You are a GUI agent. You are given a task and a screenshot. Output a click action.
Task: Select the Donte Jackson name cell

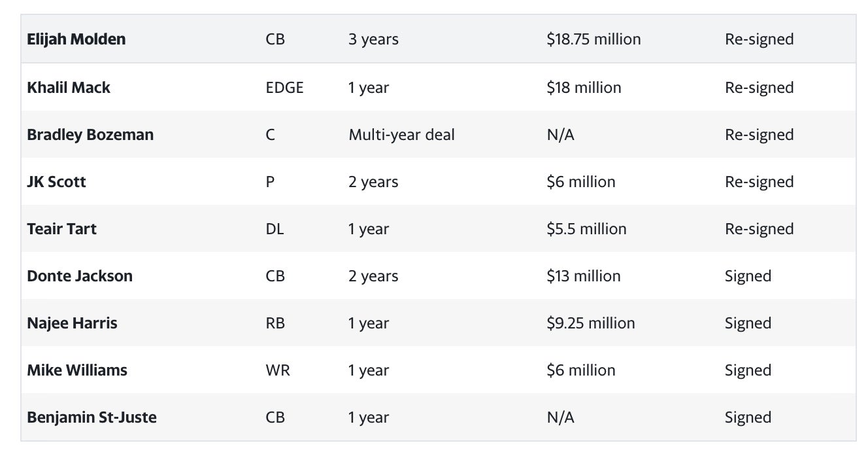coord(80,276)
